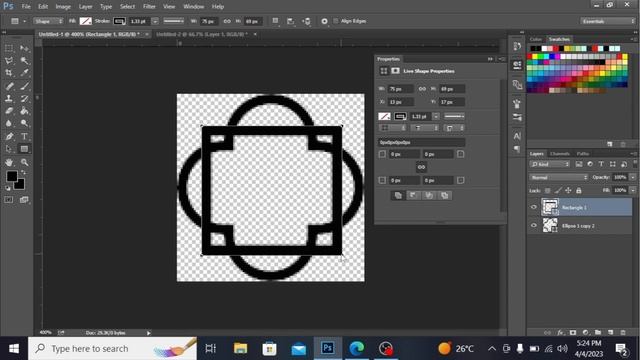Viewport: 640px width, 360px height.
Task: Open the layer Kind filter dropdown
Action: click(x=550, y=164)
